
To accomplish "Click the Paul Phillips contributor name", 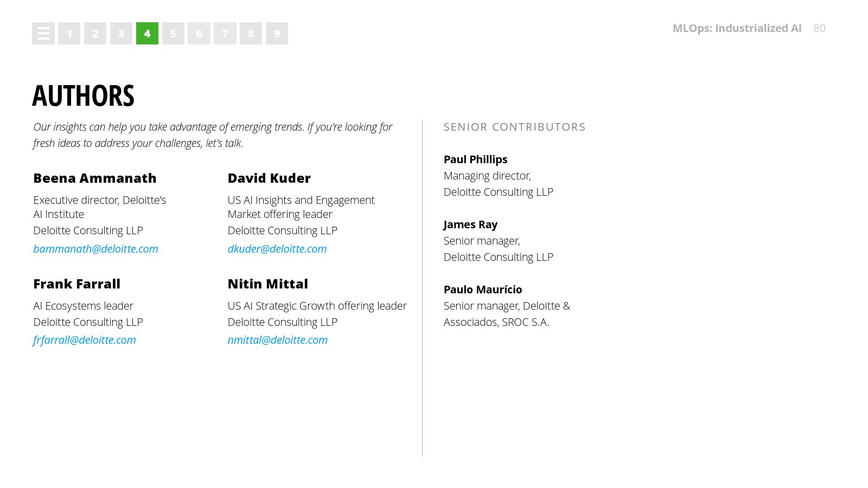I will (475, 159).
